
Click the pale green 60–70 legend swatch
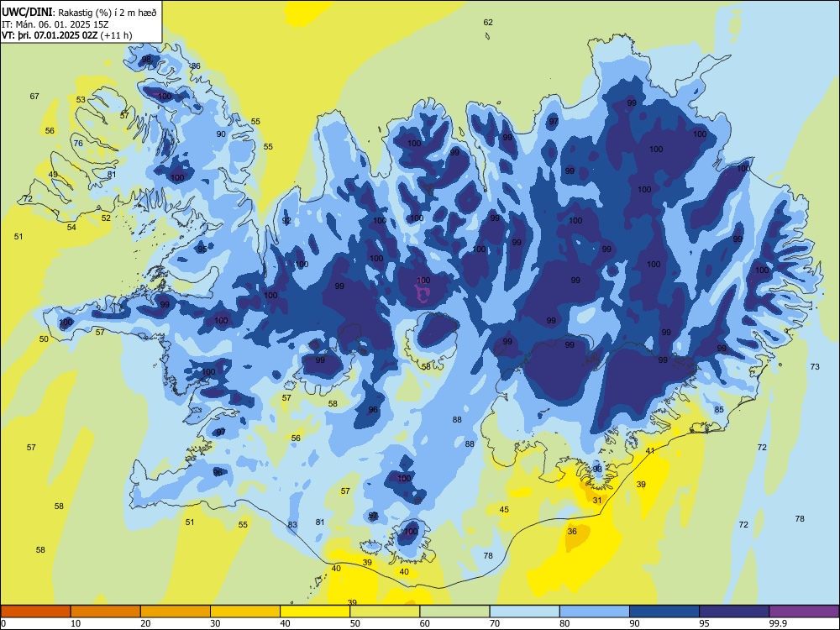[454, 612]
